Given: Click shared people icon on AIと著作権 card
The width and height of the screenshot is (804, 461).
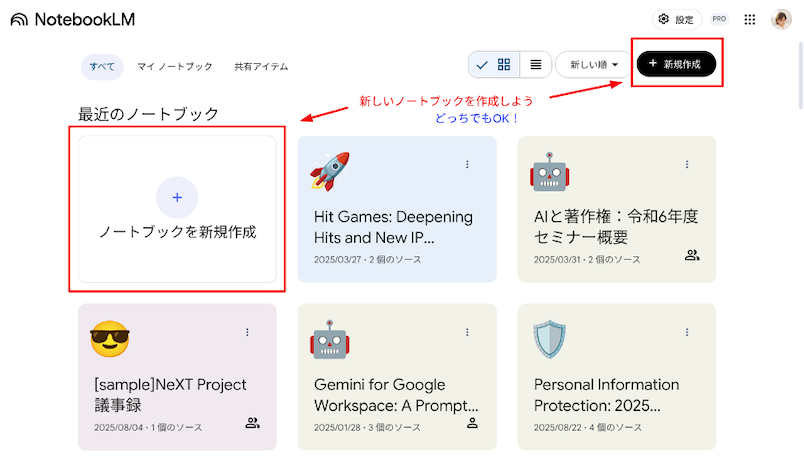Looking at the screenshot, I should click(x=692, y=255).
